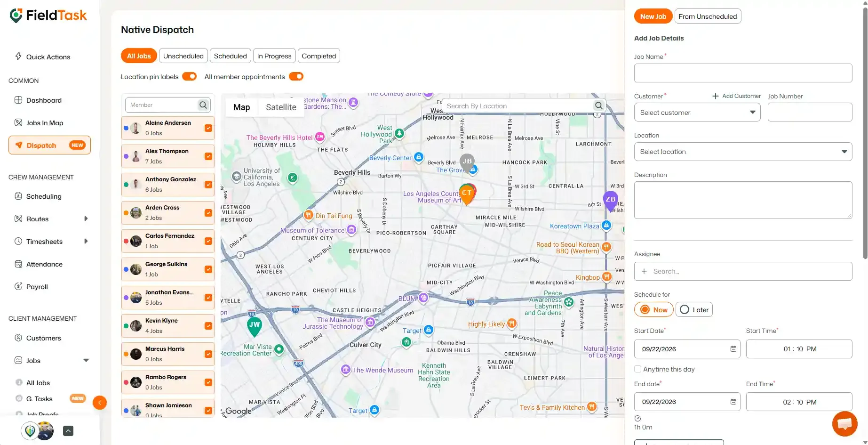This screenshot has height=445, width=868.
Task: Expand the Timesheets submenu arrow
Action: click(x=86, y=242)
